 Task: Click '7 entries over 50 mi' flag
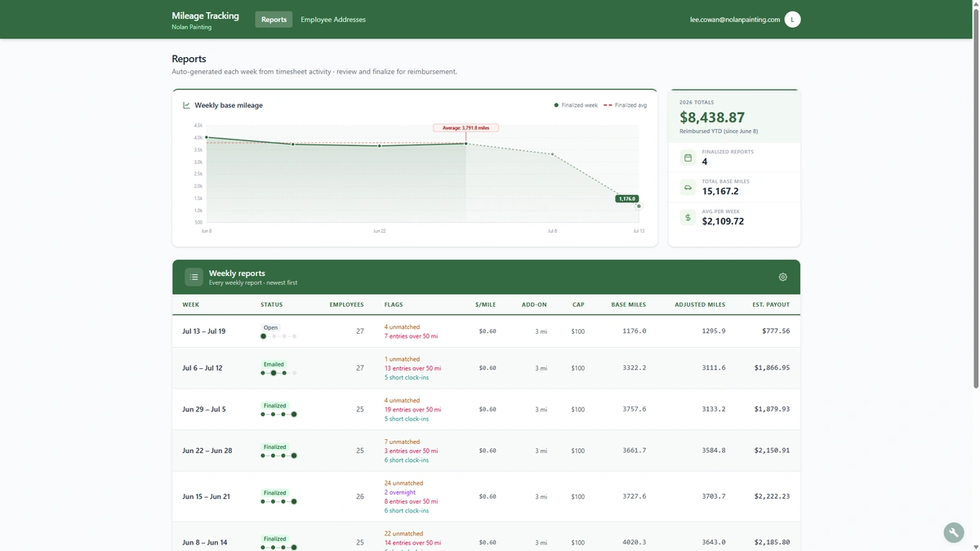point(411,336)
